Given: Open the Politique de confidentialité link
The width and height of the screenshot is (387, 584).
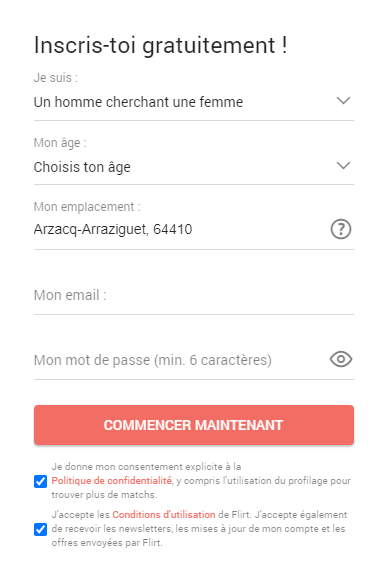Looking at the screenshot, I should pos(111,481).
